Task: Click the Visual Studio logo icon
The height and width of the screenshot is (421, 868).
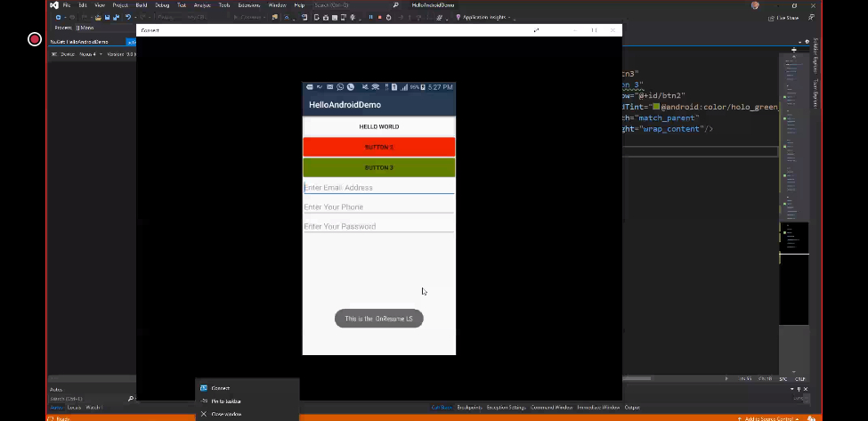Action: (53, 5)
